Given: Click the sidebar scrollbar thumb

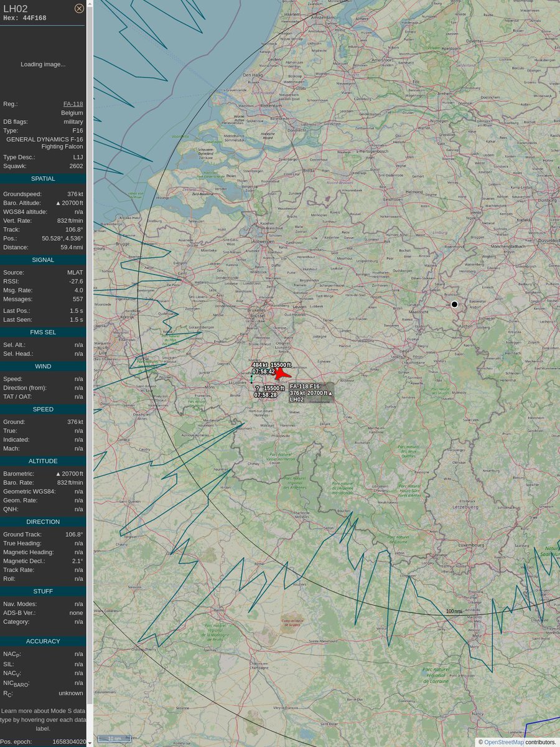Looking at the screenshot, I should click(x=91, y=355).
